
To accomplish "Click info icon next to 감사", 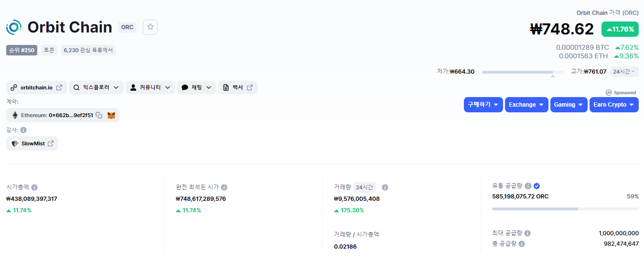I will click(x=23, y=130).
